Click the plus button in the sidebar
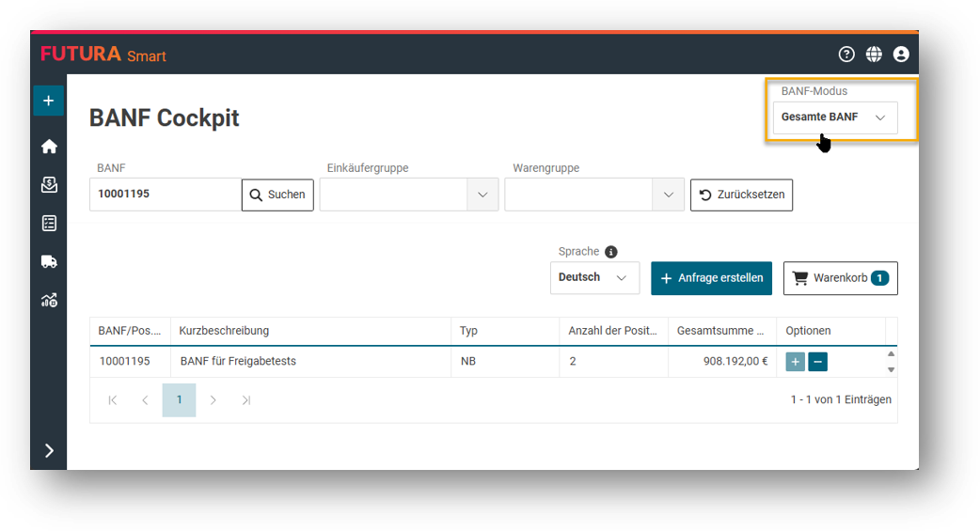 [49, 101]
